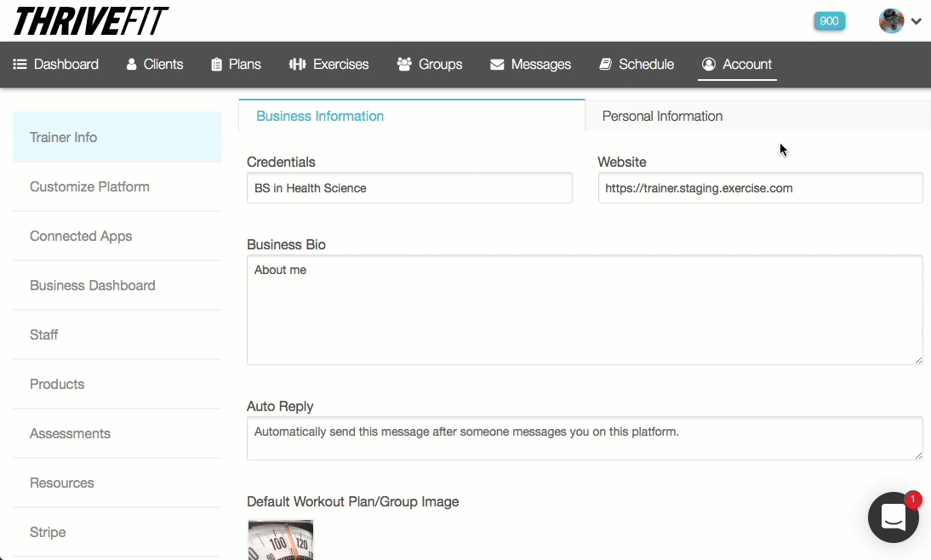Viewport: 931px width, 560px height.
Task: Select Trainer Info in sidebar
Action: pos(117,137)
